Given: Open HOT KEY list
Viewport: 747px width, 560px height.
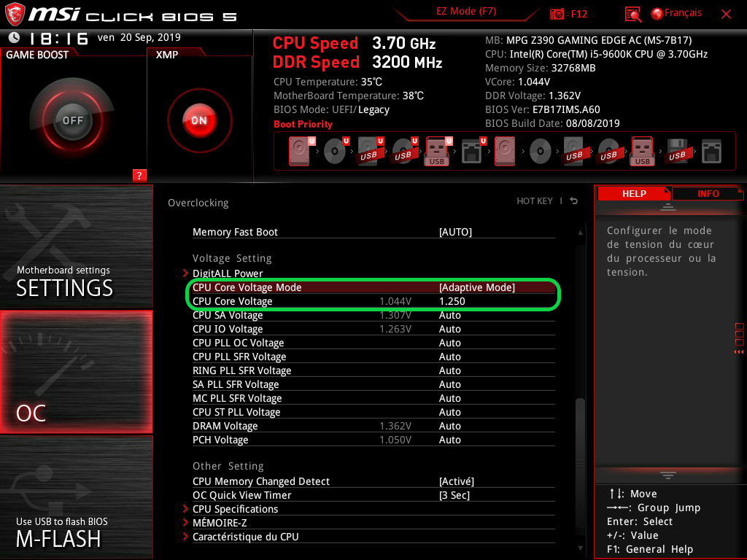Looking at the screenshot, I should pyautogui.click(x=535, y=201).
